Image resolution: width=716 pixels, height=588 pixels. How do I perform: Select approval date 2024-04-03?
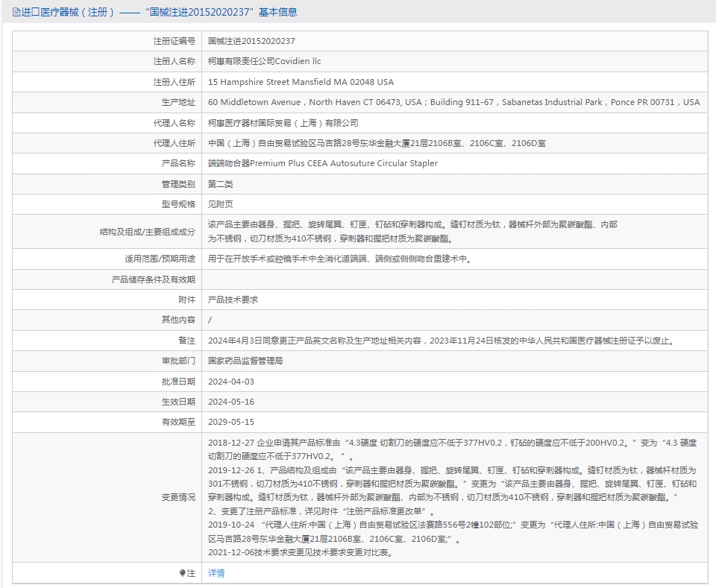pos(231,382)
